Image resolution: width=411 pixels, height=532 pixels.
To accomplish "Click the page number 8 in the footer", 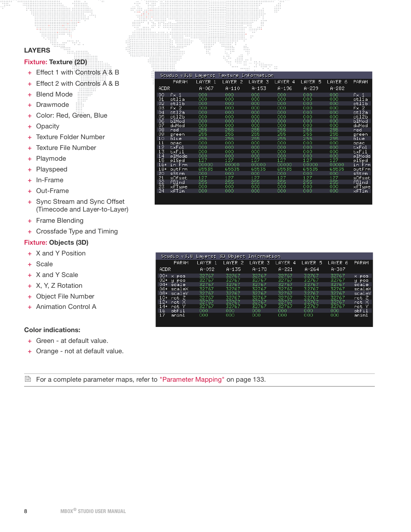I will [25, 511].
